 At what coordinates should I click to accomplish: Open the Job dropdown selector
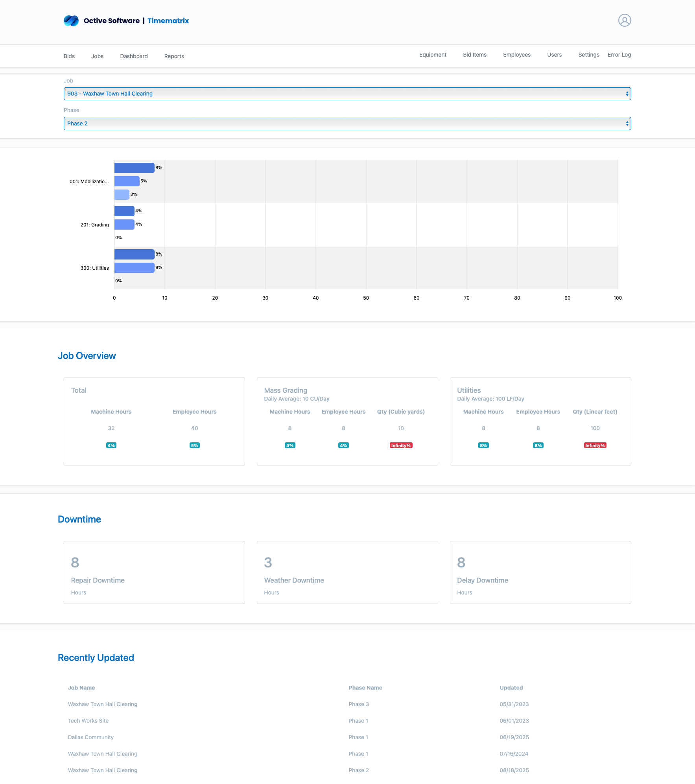tap(347, 94)
